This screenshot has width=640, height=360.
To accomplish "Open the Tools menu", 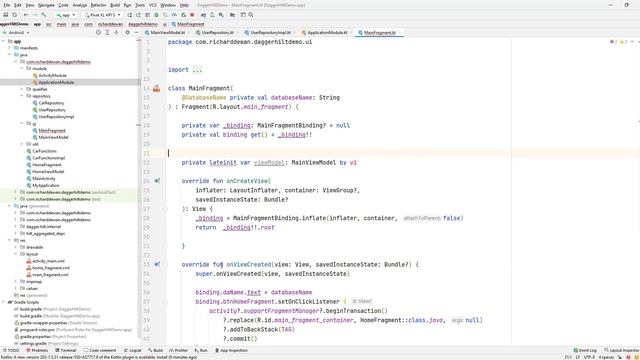I will (140, 5).
